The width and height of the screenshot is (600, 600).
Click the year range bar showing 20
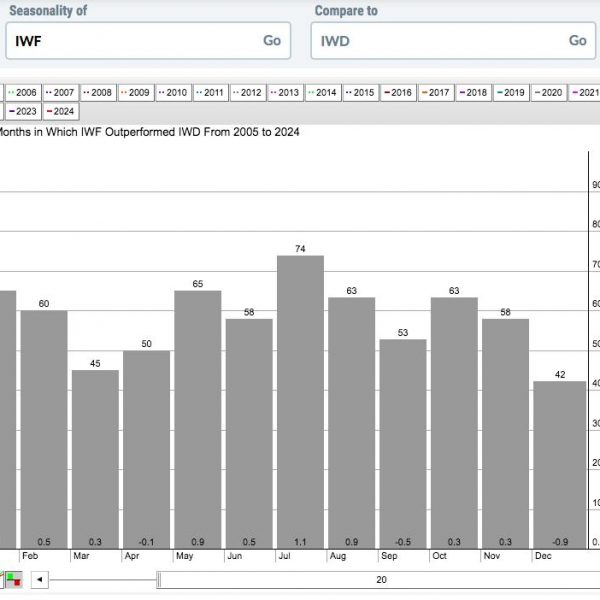pos(380,580)
